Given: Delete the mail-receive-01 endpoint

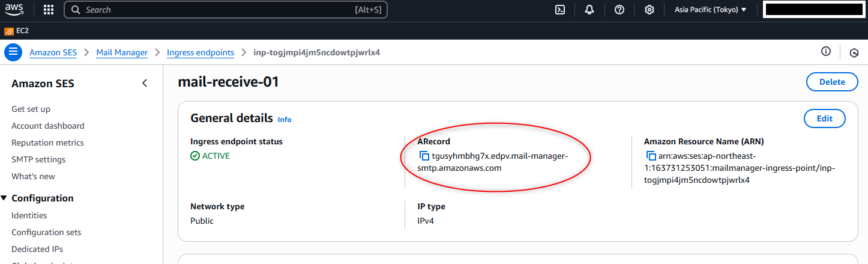Looking at the screenshot, I should click(x=831, y=82).
